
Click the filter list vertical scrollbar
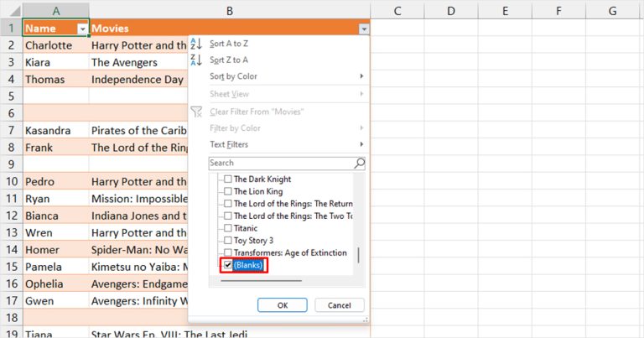click(x=360, y=255)
